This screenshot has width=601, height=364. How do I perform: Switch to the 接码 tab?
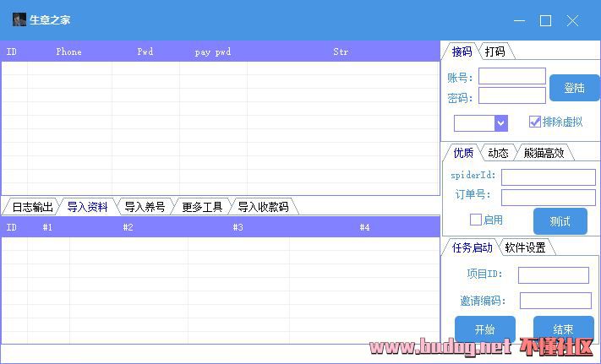[x=462, y=52]
